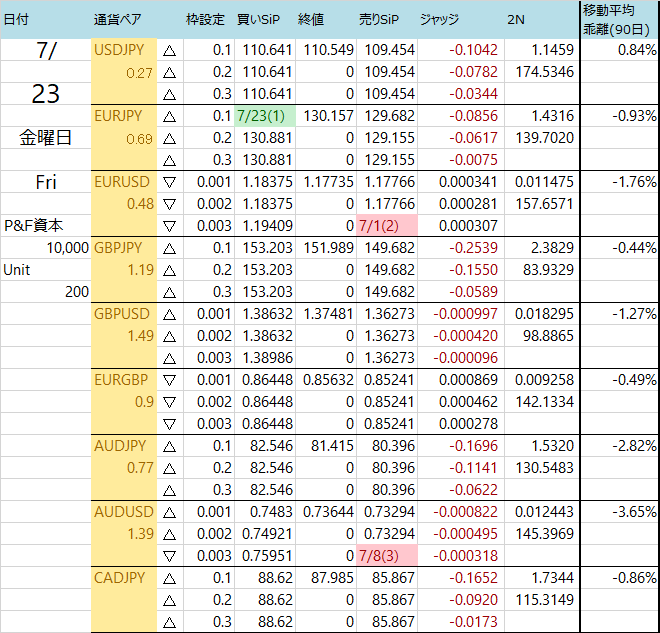This screenshot has height=633, width=660.
Task: Click the deviation value 0.84%
Action: click(637, 50)
